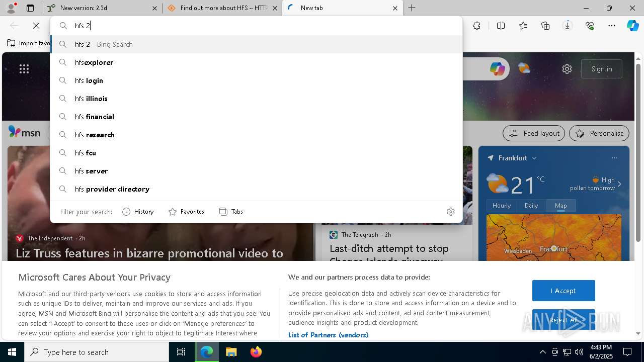Screen dimensions: 644x362
Task: Stop loading the page
Action: tap(36, 26)
